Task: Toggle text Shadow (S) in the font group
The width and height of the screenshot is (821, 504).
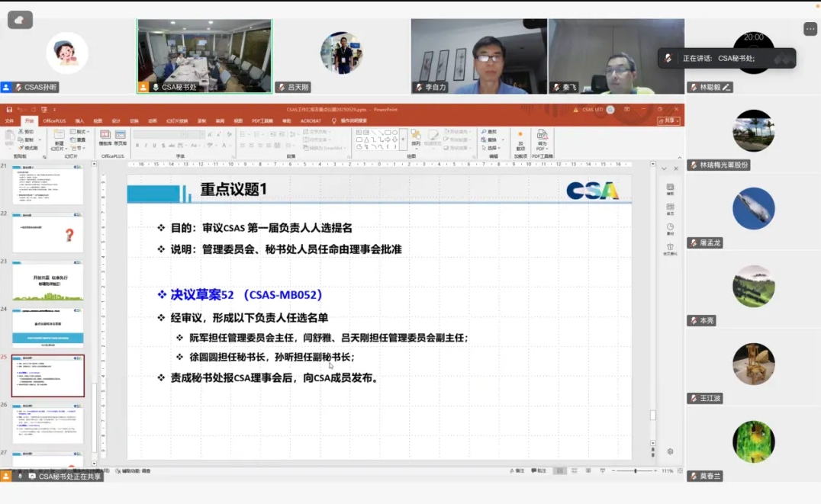Action: [163, 146]
